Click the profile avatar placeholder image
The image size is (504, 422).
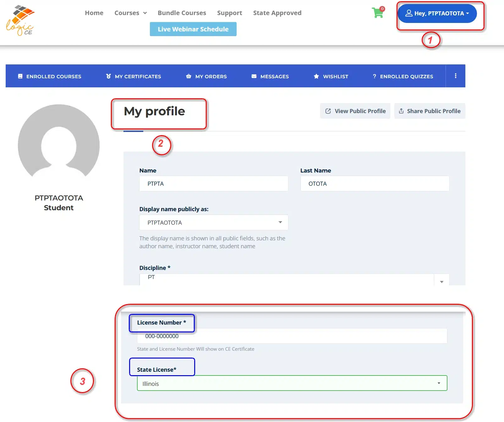pyautogui.click(x=59, y=142)
